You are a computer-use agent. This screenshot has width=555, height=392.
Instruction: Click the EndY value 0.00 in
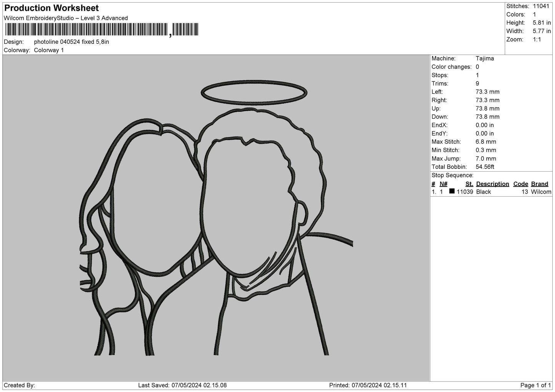coord(485,134)
